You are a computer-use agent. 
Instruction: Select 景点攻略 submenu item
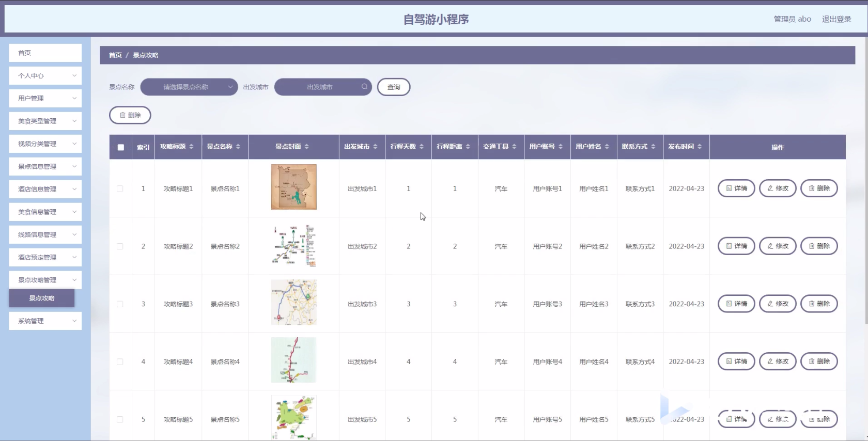tap(42, 298)
